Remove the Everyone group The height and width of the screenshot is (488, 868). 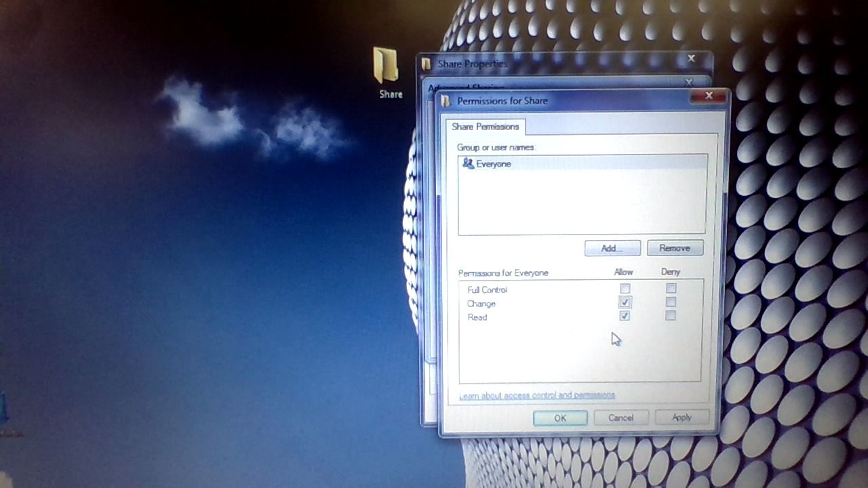pos(675,247)
